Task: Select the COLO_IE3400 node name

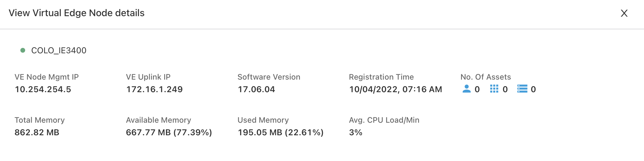Action: (59, 51)
